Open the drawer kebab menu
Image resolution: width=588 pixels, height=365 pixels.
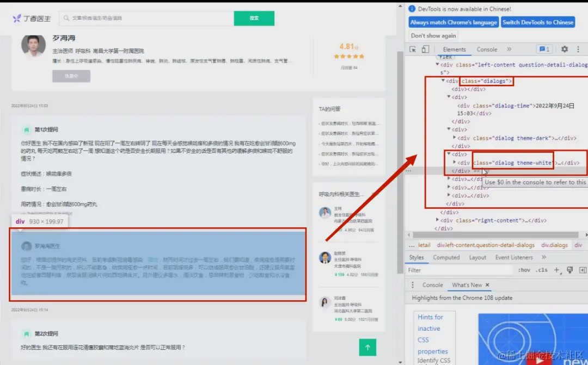(x=413, y=285)
